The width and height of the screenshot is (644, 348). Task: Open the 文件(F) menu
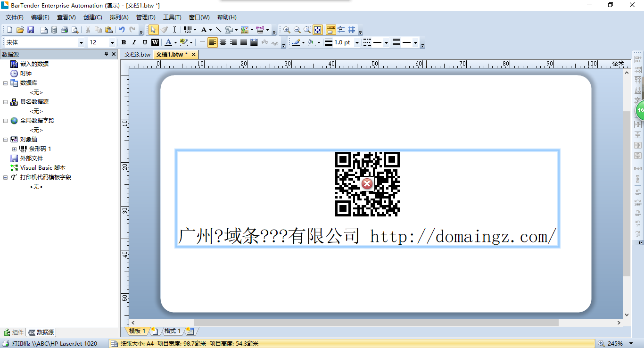point(14,17)
